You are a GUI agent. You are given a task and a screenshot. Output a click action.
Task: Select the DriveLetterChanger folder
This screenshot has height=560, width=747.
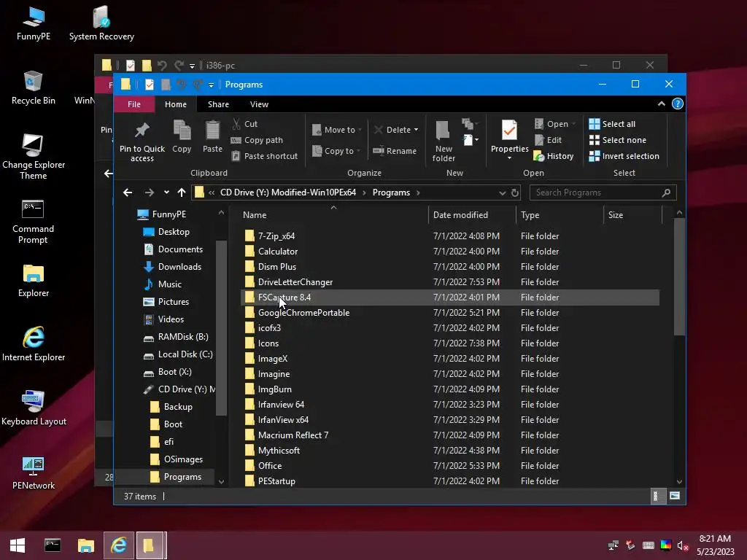(x=295, y=282)
